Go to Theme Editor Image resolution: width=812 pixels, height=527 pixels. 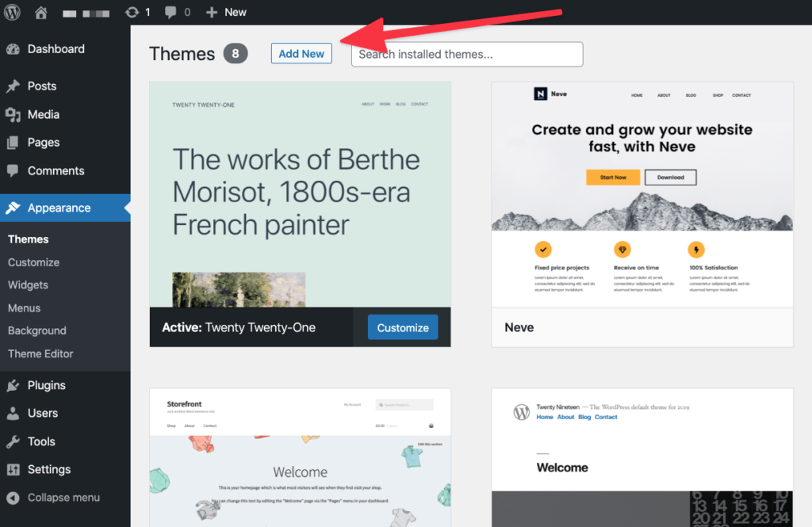point(40,353)
